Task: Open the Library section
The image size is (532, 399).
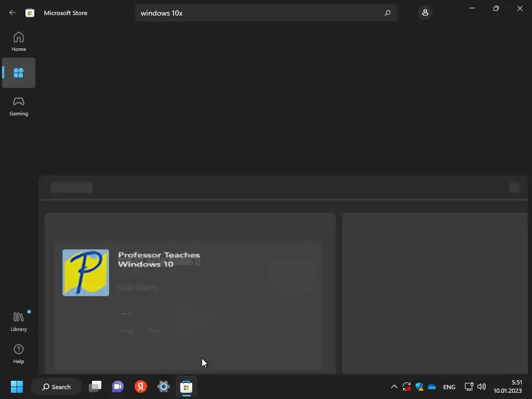Action: pos(19,322)
